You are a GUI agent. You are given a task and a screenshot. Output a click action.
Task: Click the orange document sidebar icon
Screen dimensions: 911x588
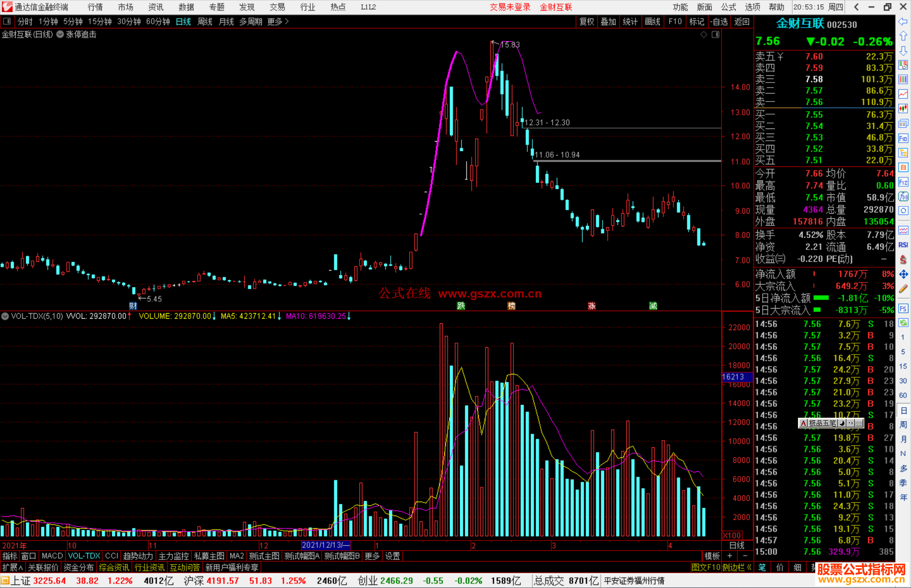tap(903, 167)
